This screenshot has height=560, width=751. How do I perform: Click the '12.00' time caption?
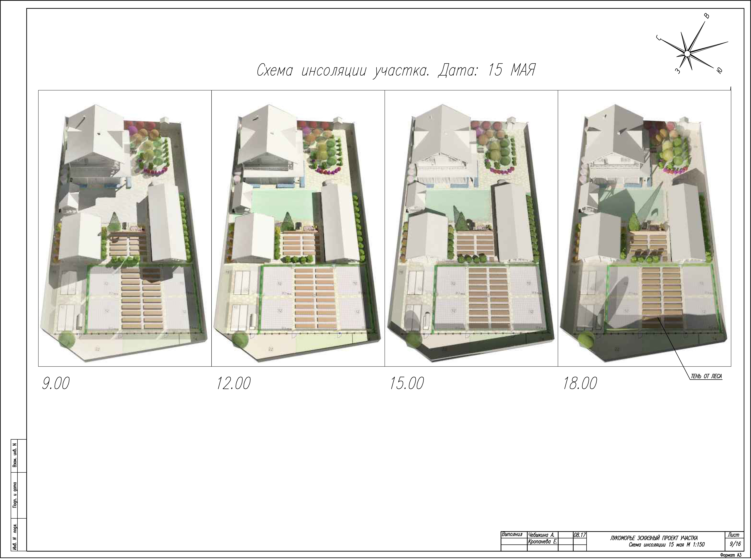tap(234, 384)
